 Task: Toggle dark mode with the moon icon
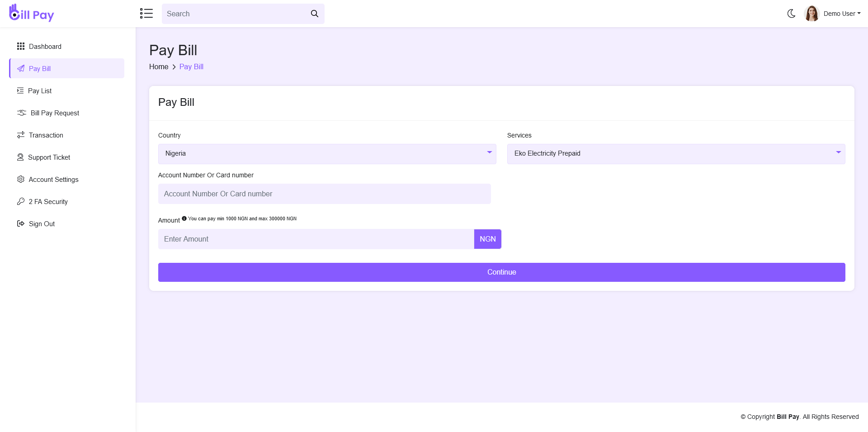click(x=791, y=14)
